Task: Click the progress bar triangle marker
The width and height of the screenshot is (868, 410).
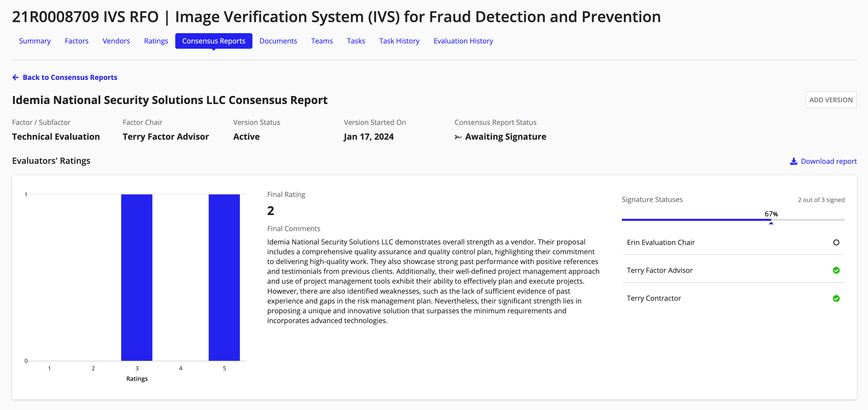Action: (771, 223)
